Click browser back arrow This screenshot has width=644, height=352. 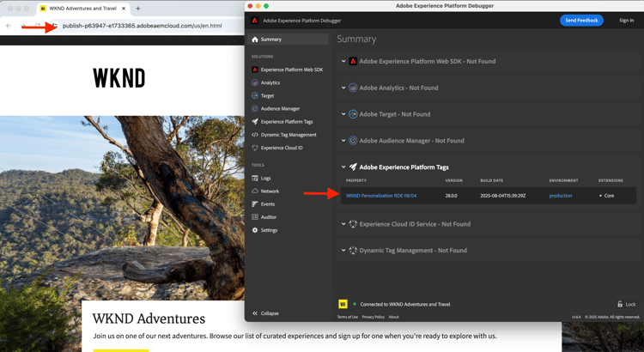click(x=9, y=26)
